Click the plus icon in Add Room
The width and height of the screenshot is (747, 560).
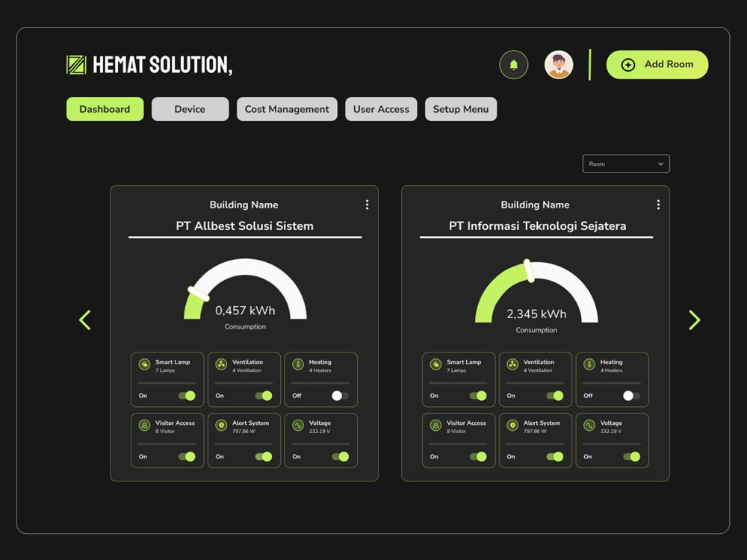628,65
